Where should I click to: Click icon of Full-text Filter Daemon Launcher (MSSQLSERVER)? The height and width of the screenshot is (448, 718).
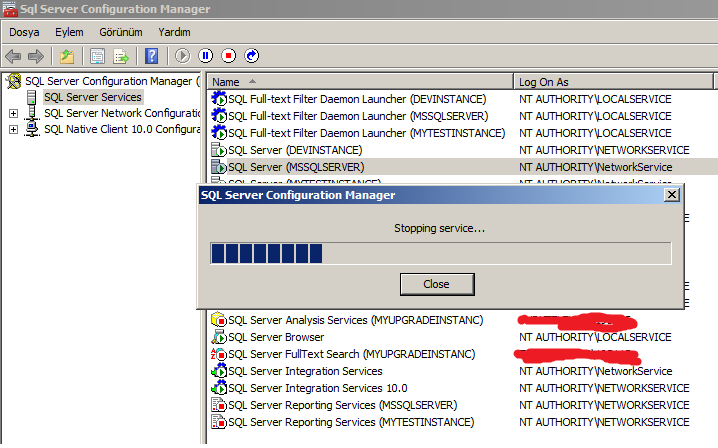(x=219, y=115)
